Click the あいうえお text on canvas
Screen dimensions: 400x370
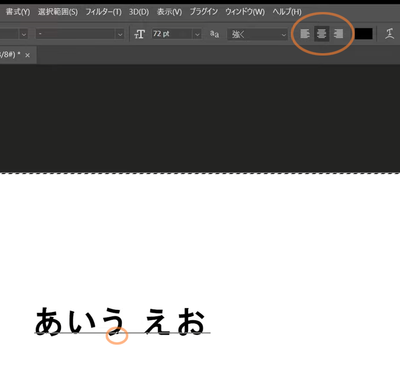[x=120, y=321]
